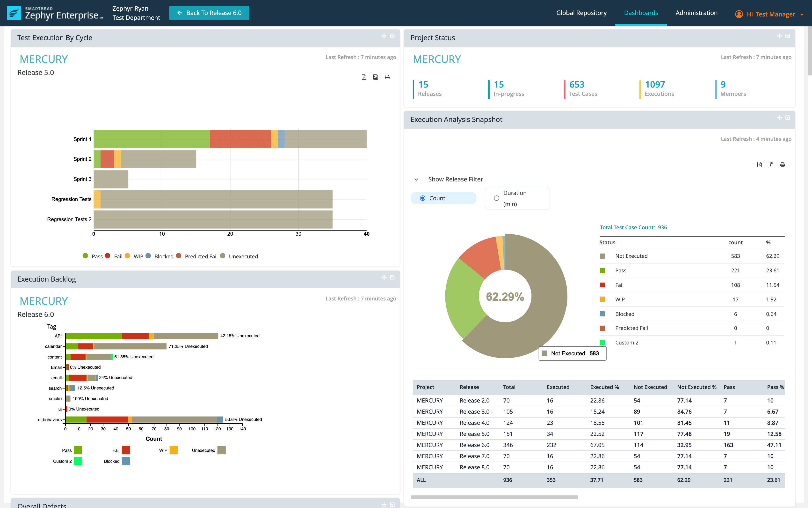The height and width of the screenshot is (508, 812).
Task: Click move handle on Project Status gadget
Action: (x=779, y=36)
